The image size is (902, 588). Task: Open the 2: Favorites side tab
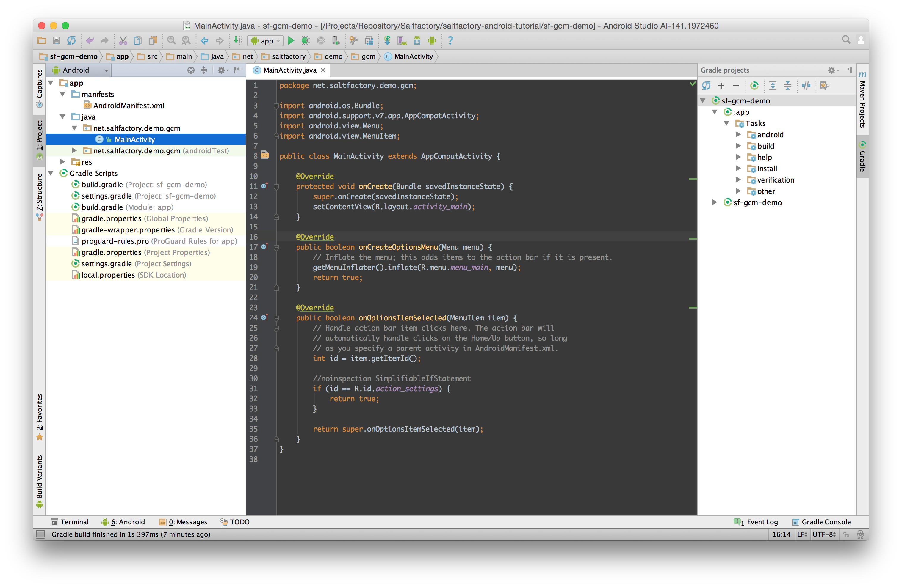point(39,417)
